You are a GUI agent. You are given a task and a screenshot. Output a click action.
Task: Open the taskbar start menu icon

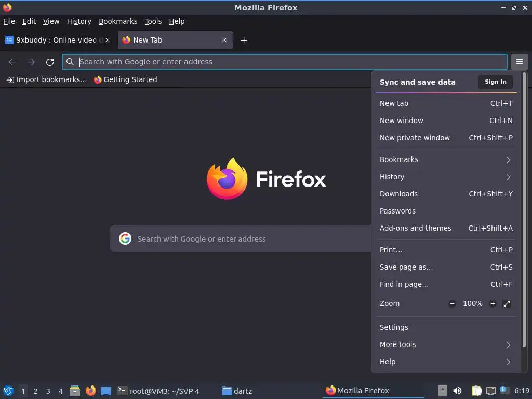coord(8,391)
